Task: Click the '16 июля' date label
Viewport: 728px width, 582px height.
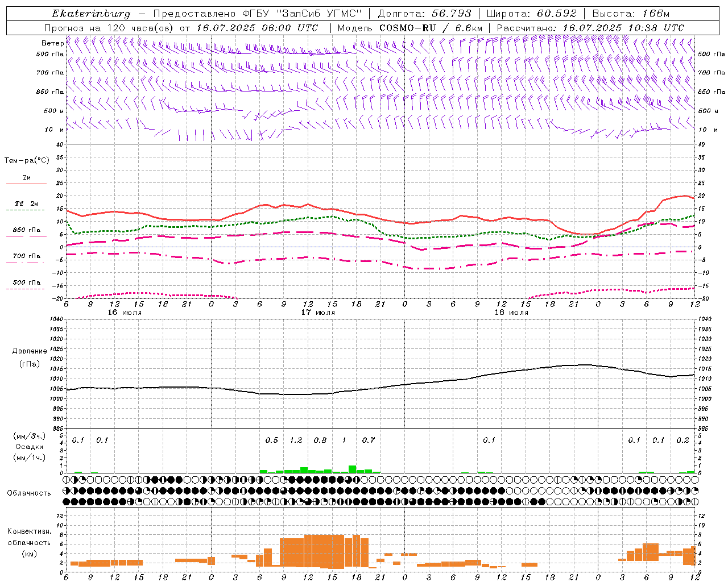Action: (x=125, y=312)
